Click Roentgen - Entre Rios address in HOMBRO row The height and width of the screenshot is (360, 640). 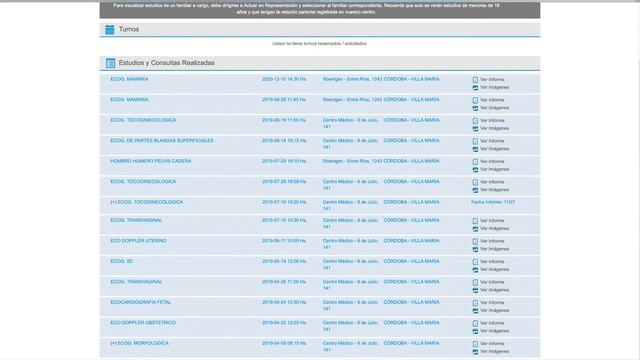click(352, 161)
